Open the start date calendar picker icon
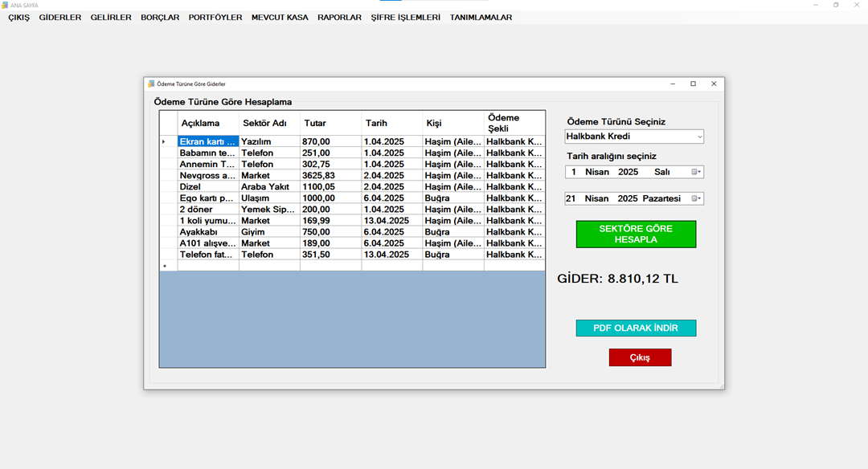 pyautogui.click(x=696, y=172)
